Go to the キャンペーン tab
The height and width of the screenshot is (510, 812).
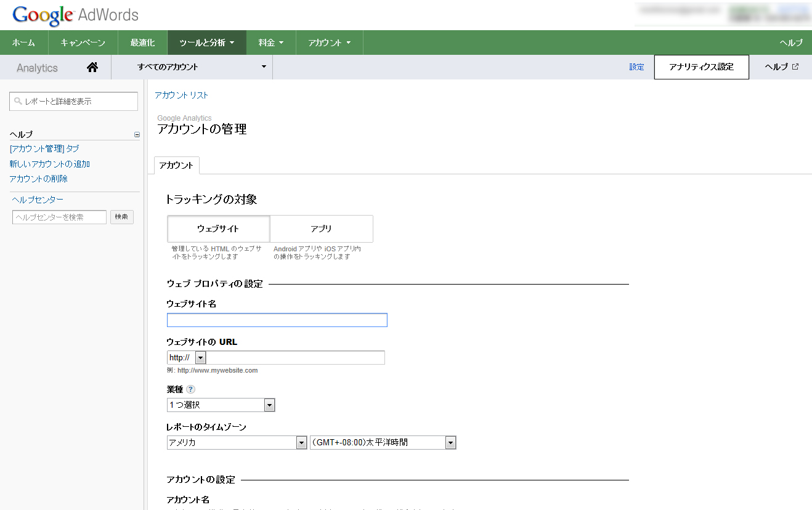click(x=83, y=42)
